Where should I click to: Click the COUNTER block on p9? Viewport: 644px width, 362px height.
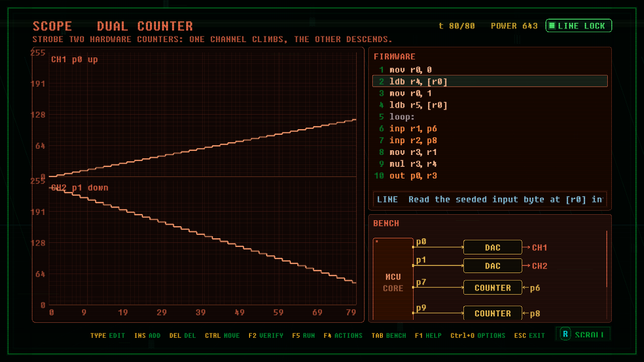click(493, 313)
